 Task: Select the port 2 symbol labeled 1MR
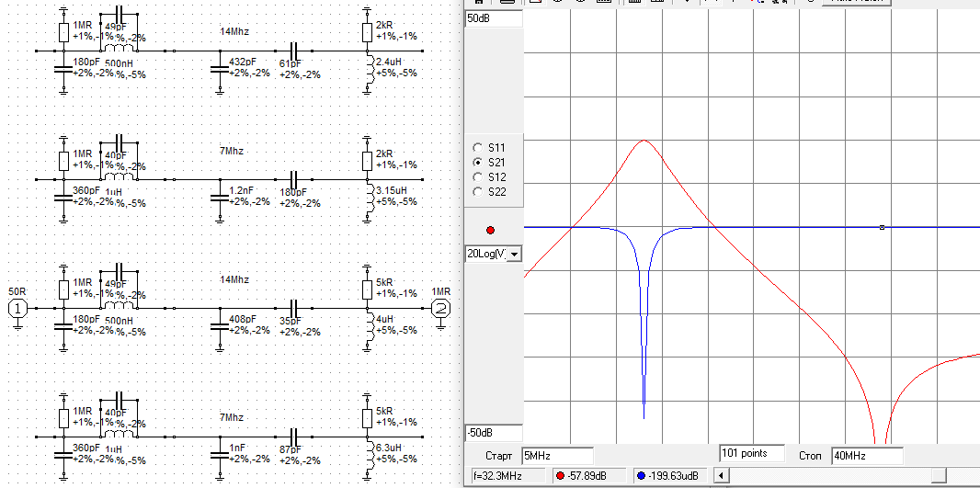[442, 308]
